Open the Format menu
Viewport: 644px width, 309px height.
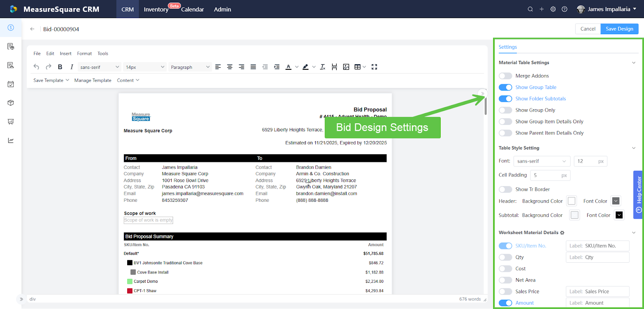coord(85,54)
